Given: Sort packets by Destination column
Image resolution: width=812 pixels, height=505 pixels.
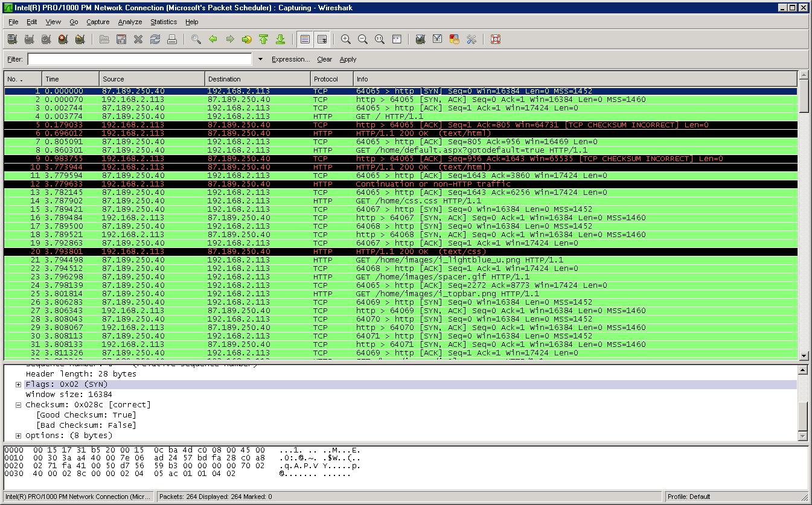Looking at the screenshot, I should (x=258, y=79).
